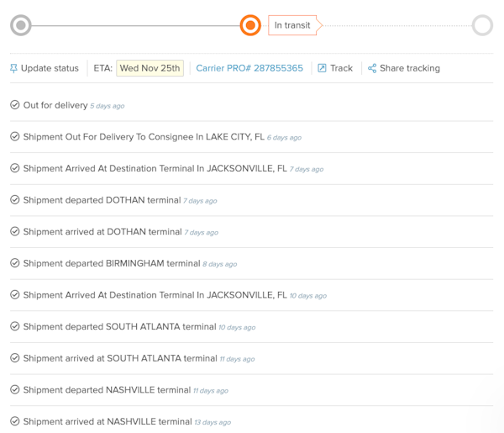Select 'Shipment Out For Delivery To Consignee In LAKE CITY, FL'

(x=144, y=137)
